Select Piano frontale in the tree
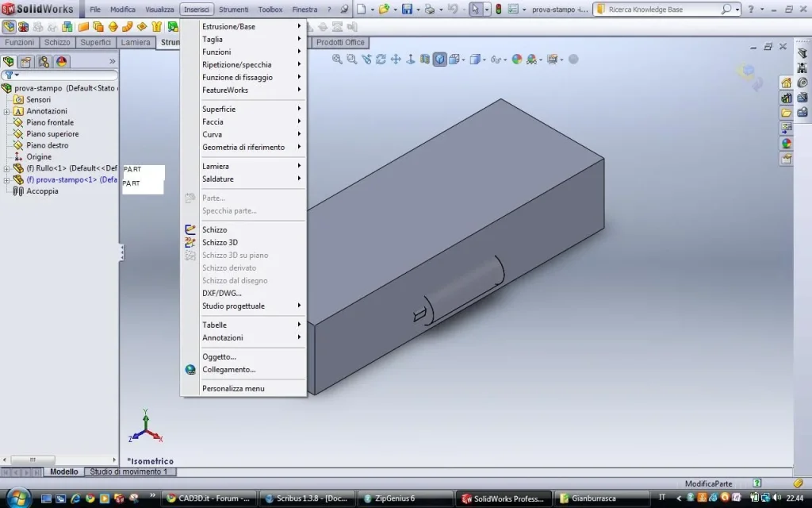This screenshot has width=812, height=508. coord(50,123)
